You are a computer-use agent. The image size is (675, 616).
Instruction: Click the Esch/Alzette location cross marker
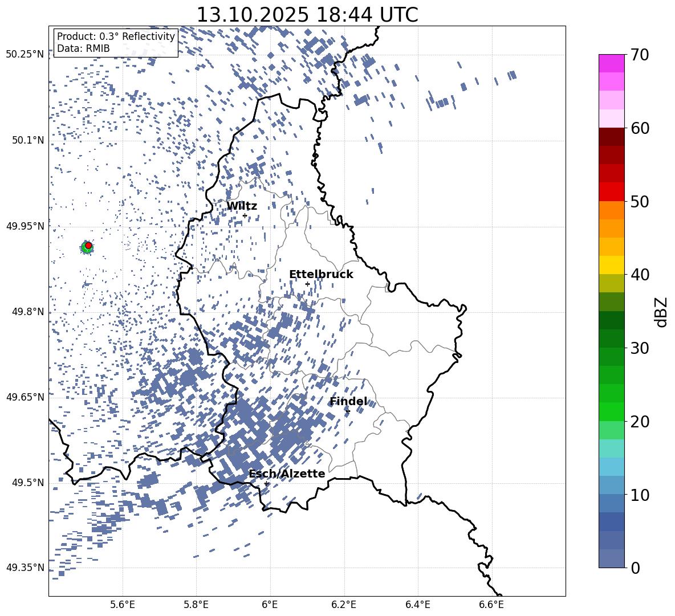click(x=266, y=483)
